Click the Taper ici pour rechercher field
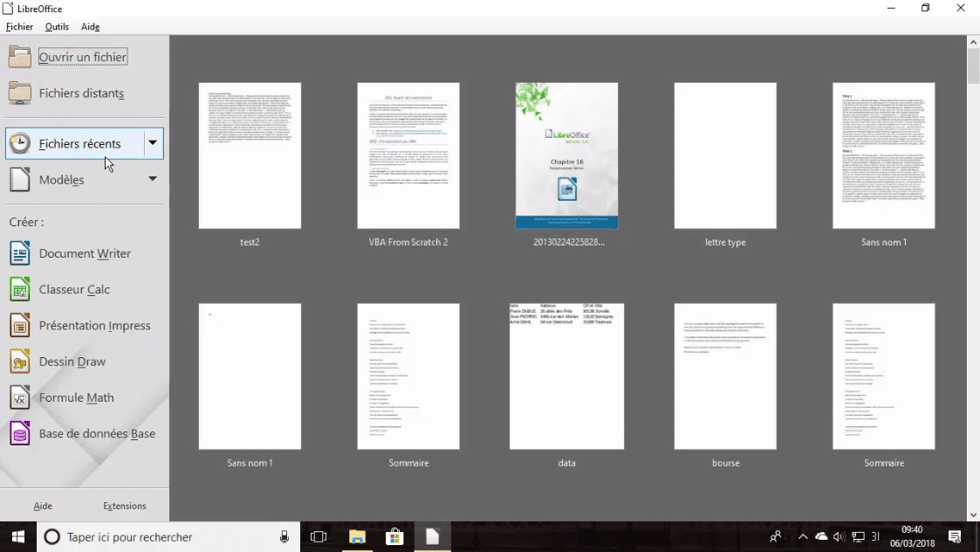Image resolution: width=980 pixels, height=552 pixels. tap(168, 537)
